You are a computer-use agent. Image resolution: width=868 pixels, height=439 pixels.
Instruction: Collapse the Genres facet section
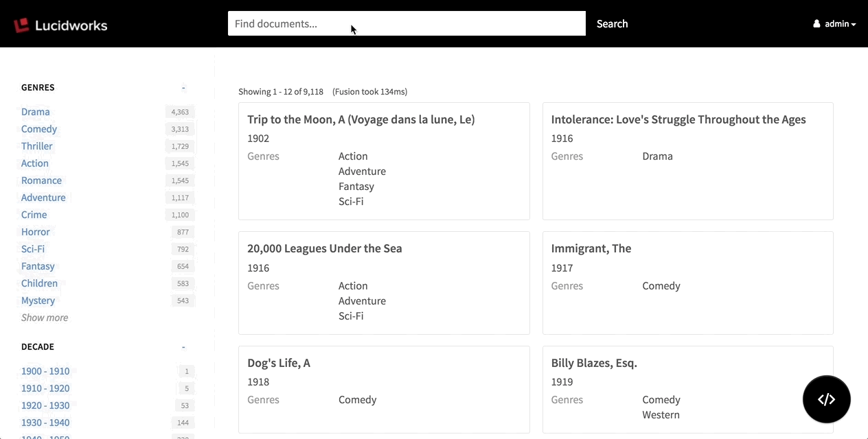(x=183, y=88)
